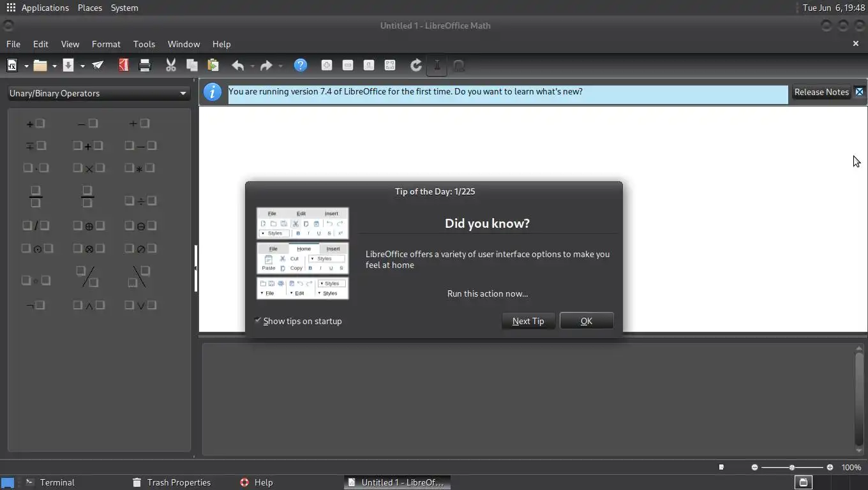This screenshot has width=868, height=490.
Task: Open the Format menu
Action: pos(106,44)
